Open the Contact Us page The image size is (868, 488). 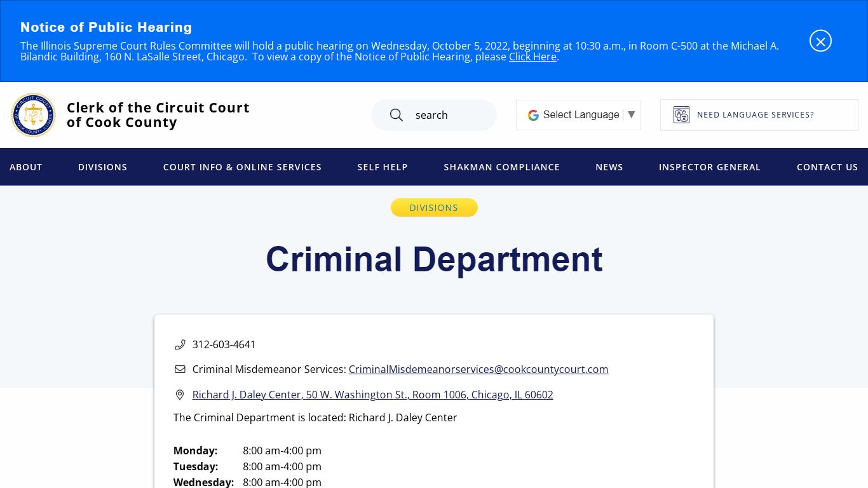pos(827,167)
